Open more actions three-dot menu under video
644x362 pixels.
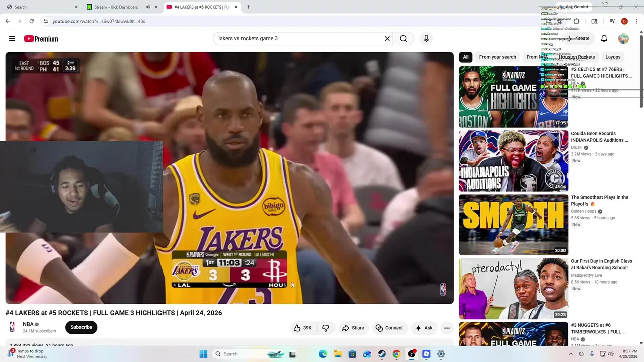pos(447,328)
